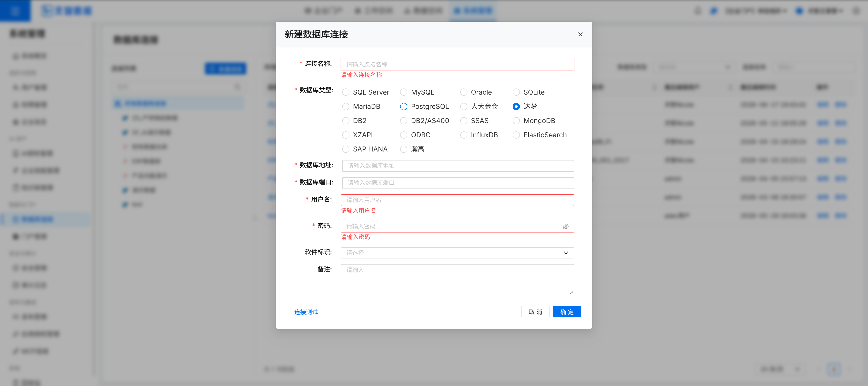The height and width of the screenshot is (386, 868).
Task: Click the 连接名称 input field
Action: (x=457, y=64)
